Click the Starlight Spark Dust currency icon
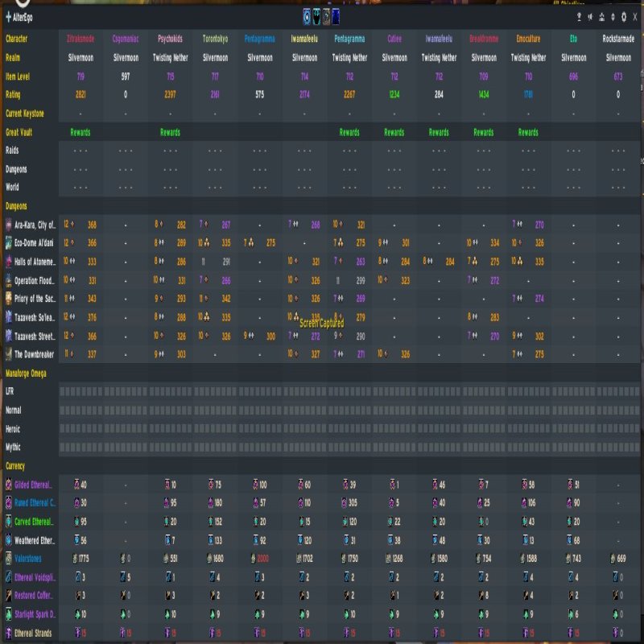Image resolution: width=644 pixels, height=644 pixels. (x=9, y=614)
